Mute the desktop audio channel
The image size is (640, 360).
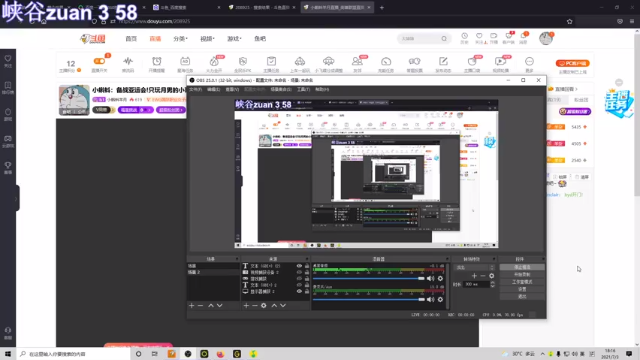(430, 278)
